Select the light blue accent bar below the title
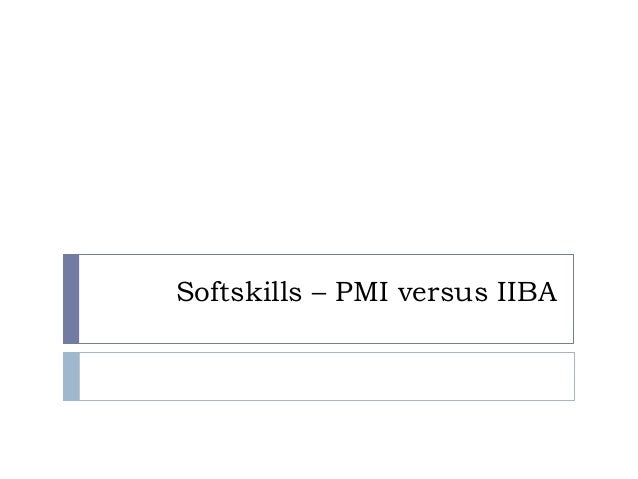The width and height of the screenshot is (638, 479). click(71, 376)
